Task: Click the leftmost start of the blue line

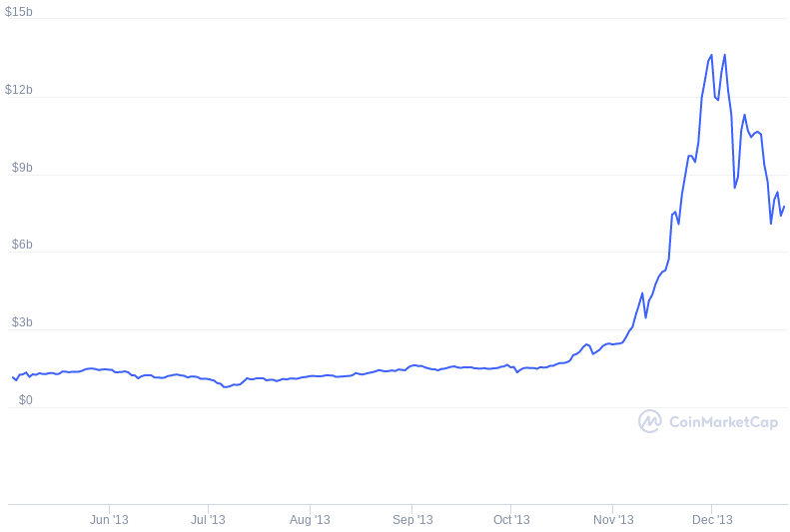Action: click(12, 377)
